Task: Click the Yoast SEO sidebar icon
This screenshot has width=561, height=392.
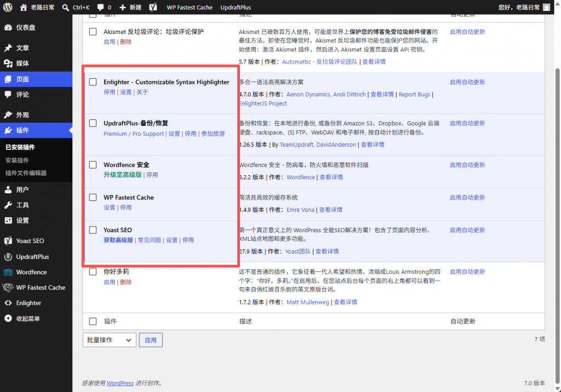Action: 8,241
